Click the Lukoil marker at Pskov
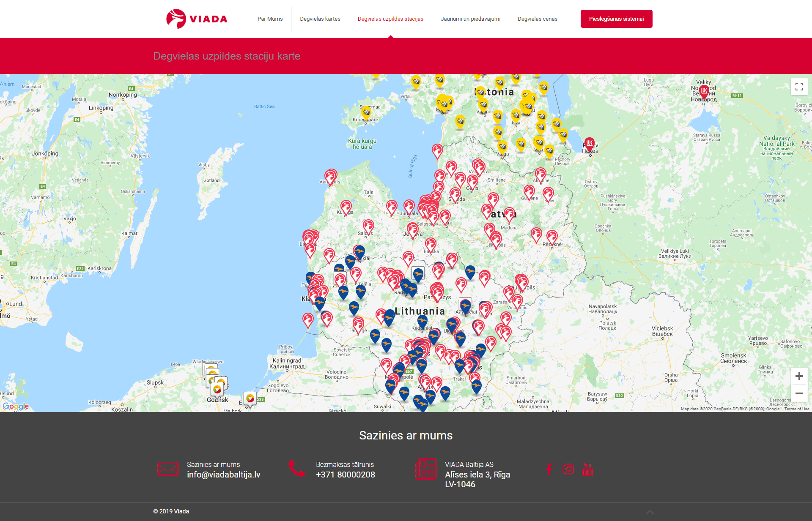 click(x=589, y=145)
